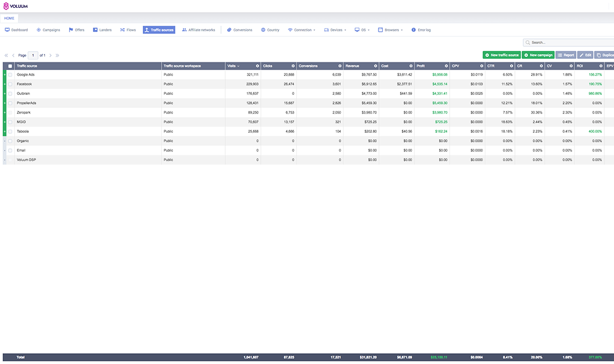Open CR column settings gear

541,66
